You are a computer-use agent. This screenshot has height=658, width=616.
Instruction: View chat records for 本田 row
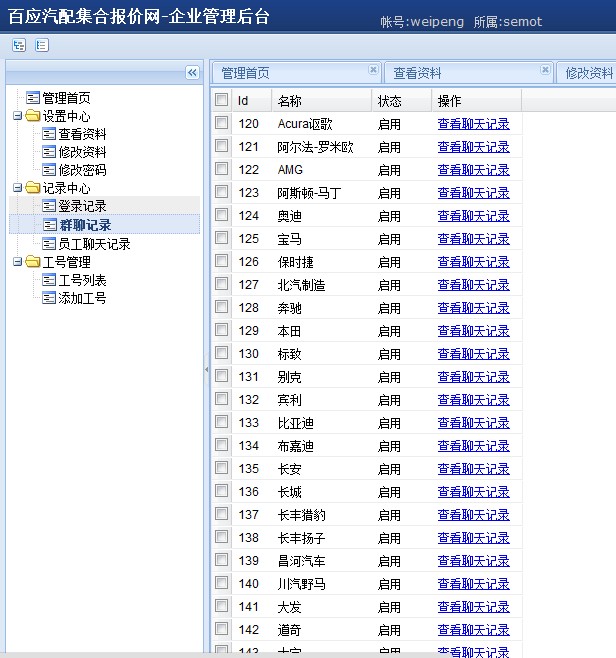(473, 331)
